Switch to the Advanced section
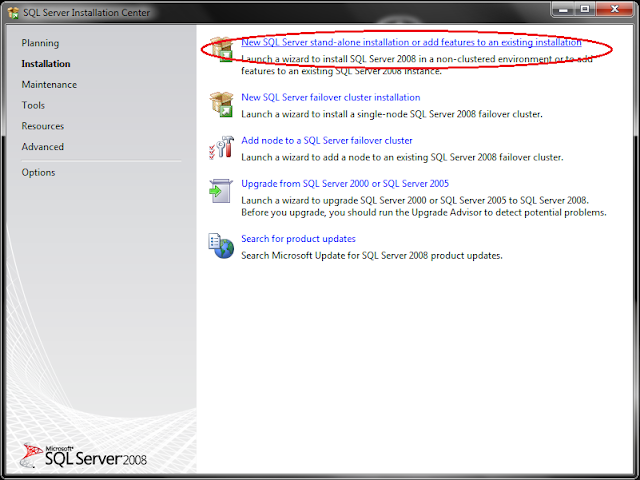The image size is (640, 480). pos(42,147)
